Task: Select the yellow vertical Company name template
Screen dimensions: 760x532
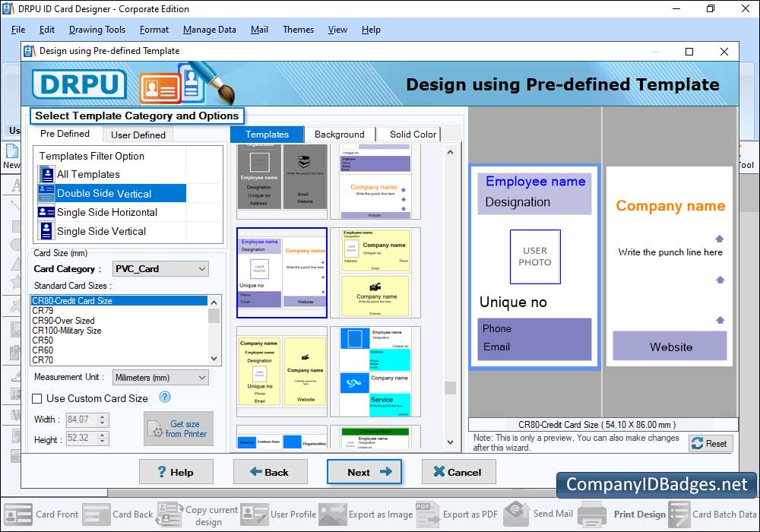Action: [x=282, y=372]
